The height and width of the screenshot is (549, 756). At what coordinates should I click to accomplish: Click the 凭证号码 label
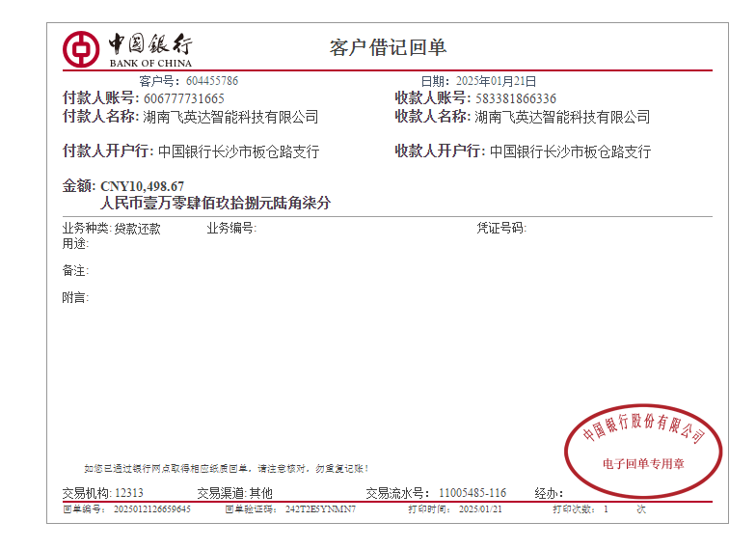[501, 228]
